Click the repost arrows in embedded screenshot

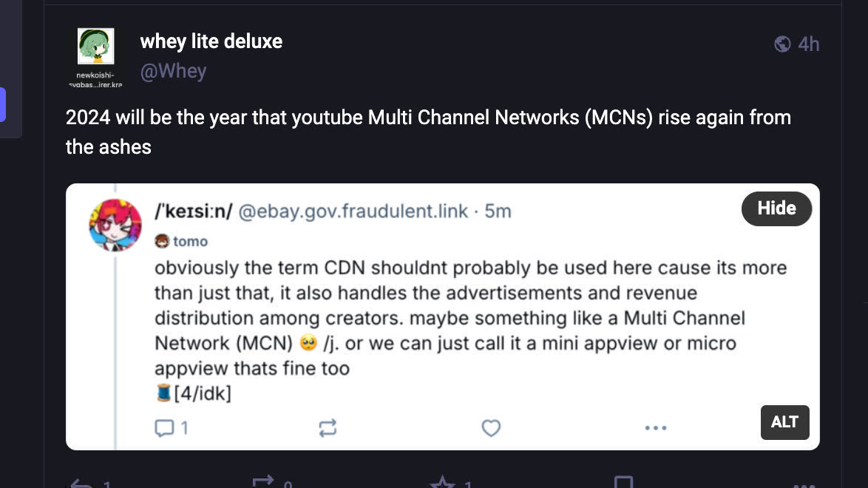click(x=328, y=427)
